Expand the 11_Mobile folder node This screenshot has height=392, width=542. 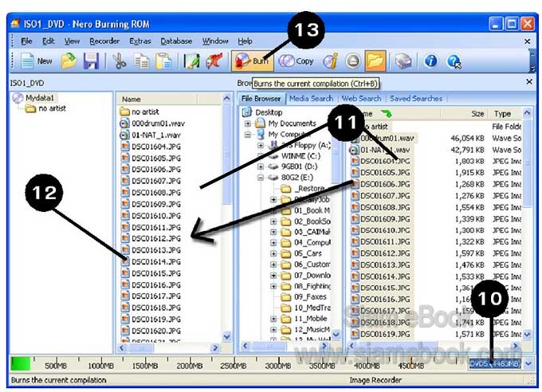[x=273, y=319]
